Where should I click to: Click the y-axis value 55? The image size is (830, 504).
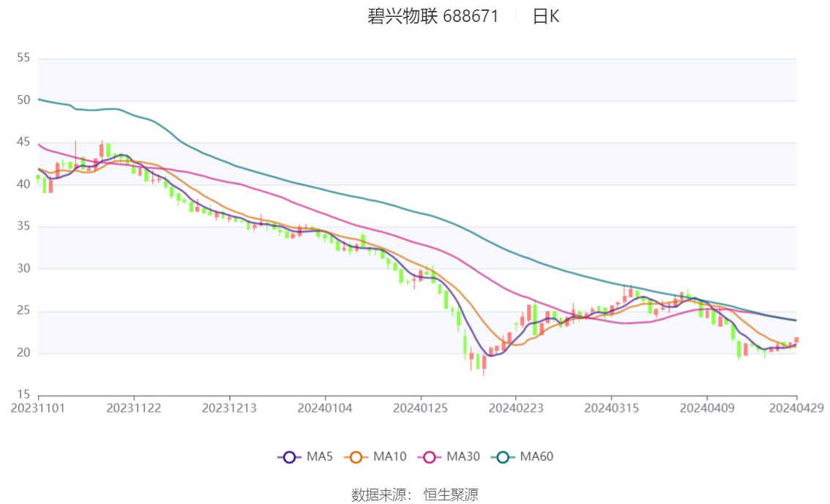point(23,58)
